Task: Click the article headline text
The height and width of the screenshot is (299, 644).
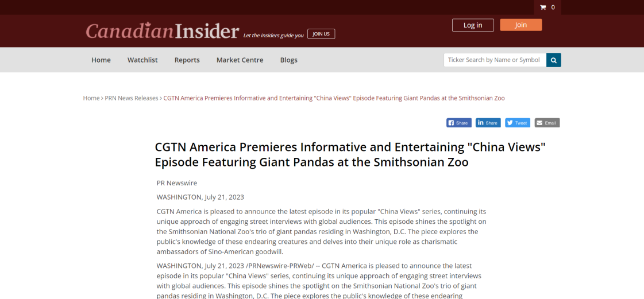Action: pos(349,154)
